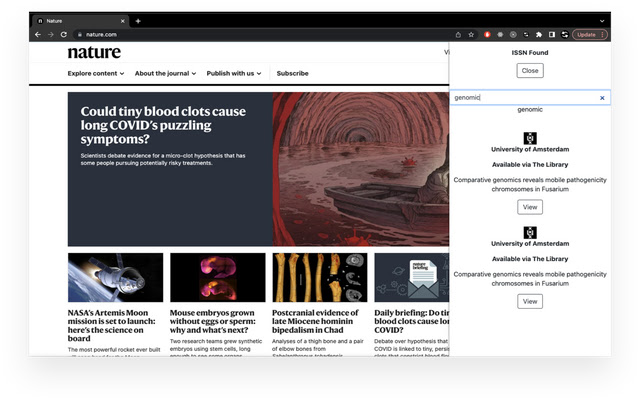Click the first Available via The Library text

point(530,164)
